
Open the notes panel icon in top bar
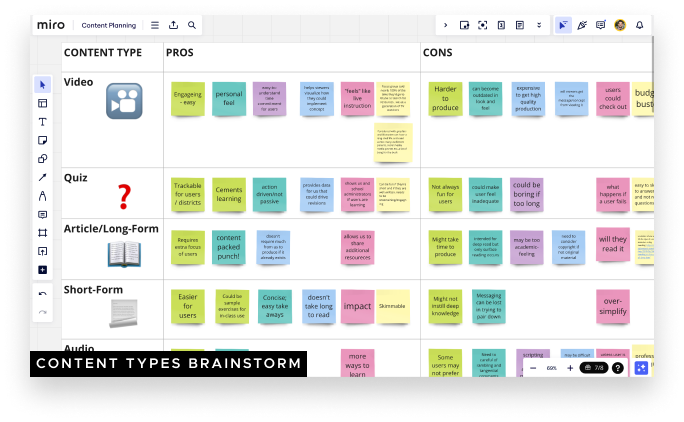tap(520, 25)
